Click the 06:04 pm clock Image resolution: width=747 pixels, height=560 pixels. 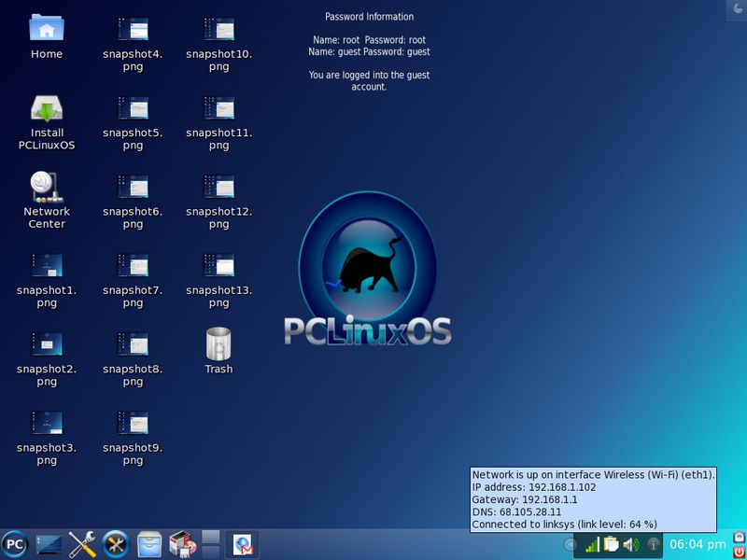[x=698, y=544]
